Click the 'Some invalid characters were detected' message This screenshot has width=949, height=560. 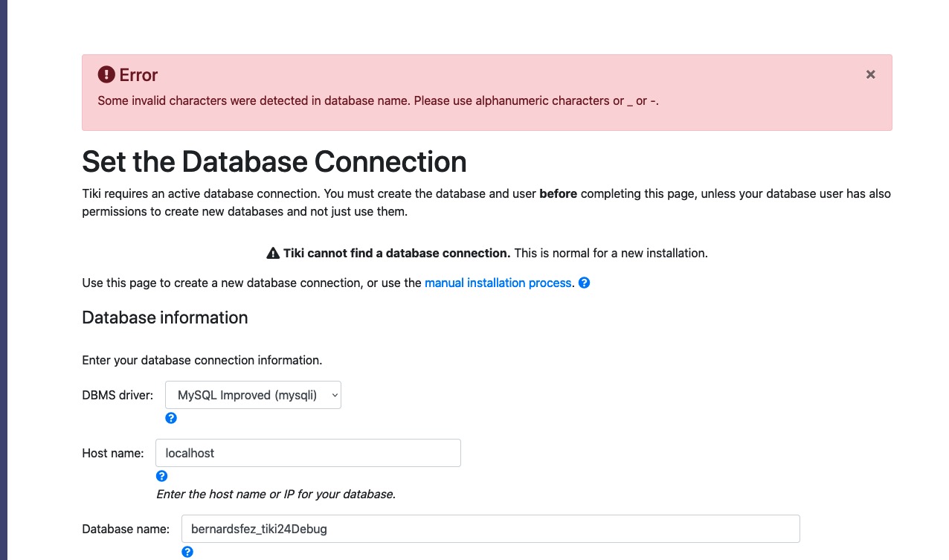[x=379, y=100]
